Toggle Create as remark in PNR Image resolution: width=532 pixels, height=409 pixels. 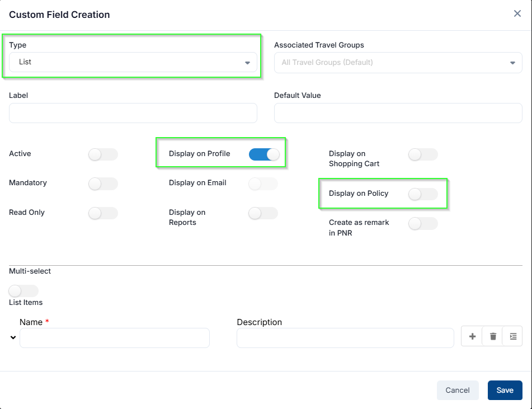pos(423,224)
